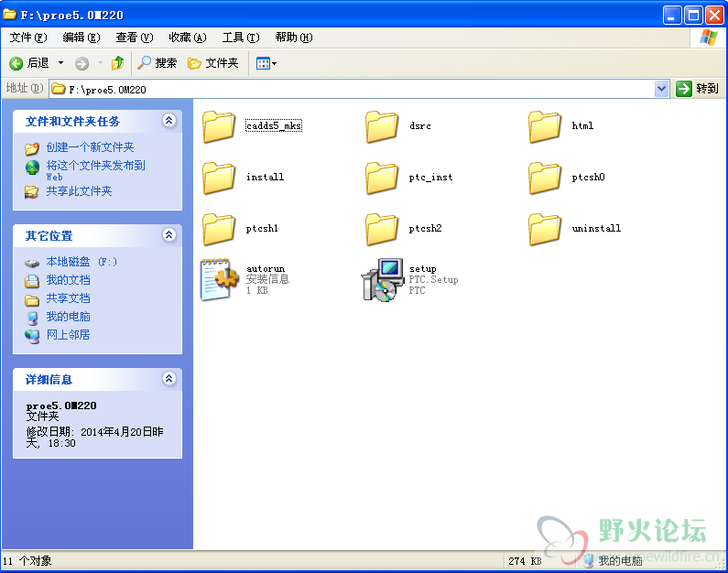The height and width of the screenshot is (573, 728).
Task: Click the Back (后退) arrow icon
Action: [x=16, y=63]
